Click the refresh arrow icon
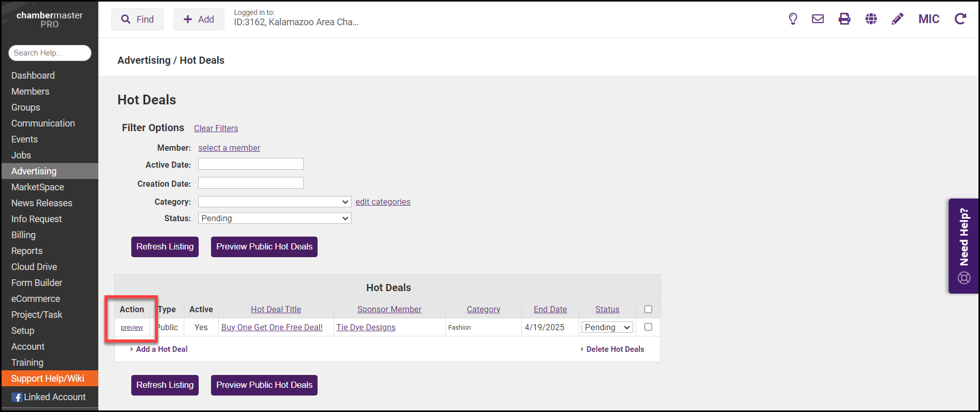980x412 pixels. click(960, 19)
